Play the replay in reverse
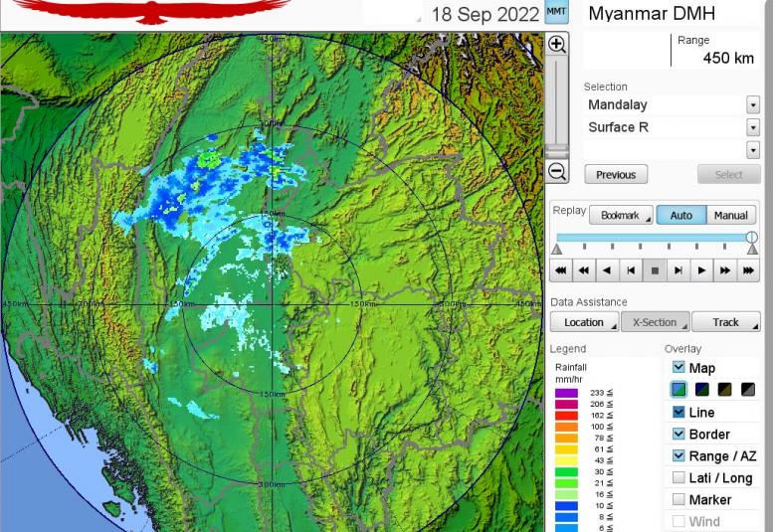776x532 pixels. point(607,269)
